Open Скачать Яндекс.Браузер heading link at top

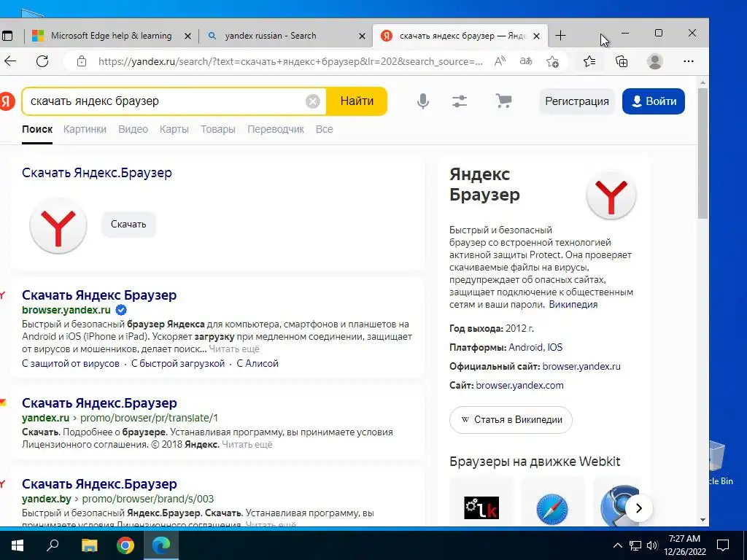tap(97, 172)
